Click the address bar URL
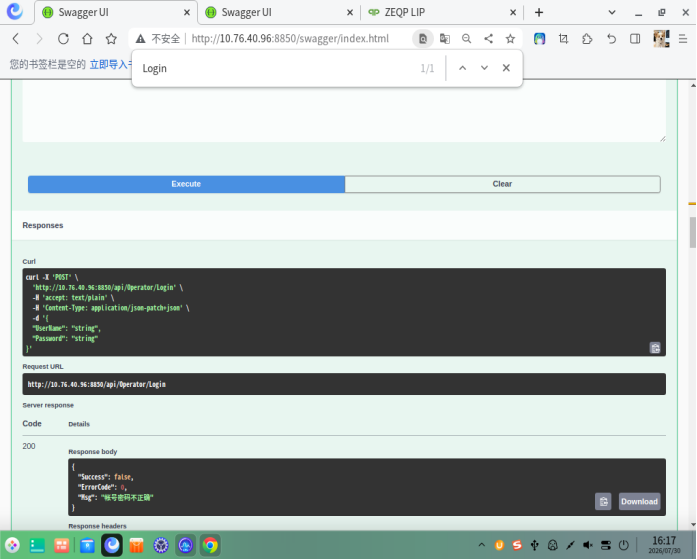 (x=290, y=39)
